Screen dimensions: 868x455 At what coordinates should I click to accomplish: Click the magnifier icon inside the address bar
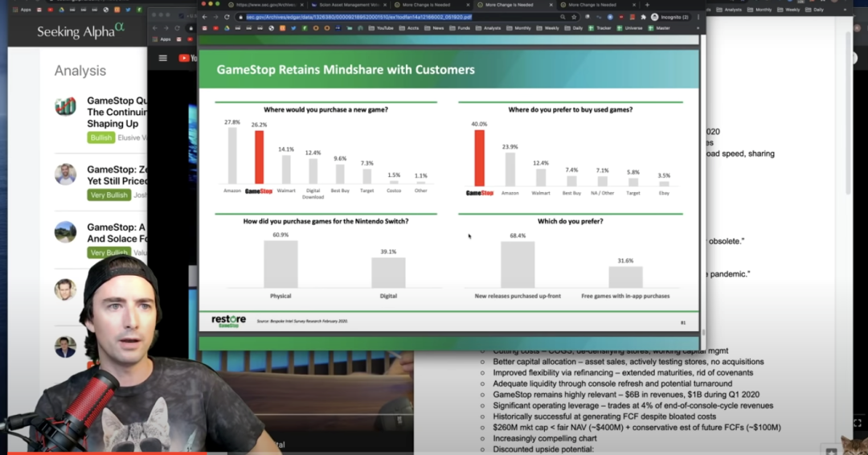563,17
